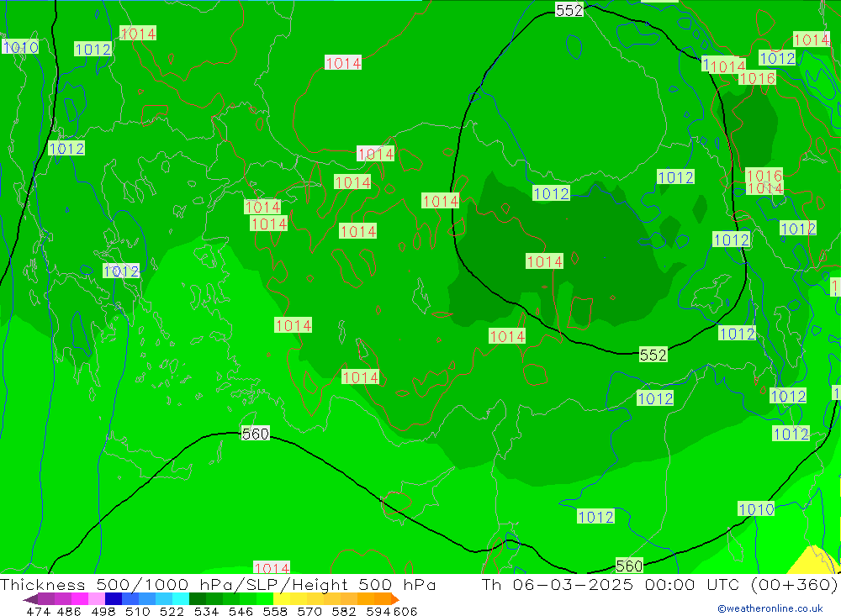The height and width of the screenshot is (616, 841).
Task: Click the 560 label at the bottom edge
Action: point(628,566)
